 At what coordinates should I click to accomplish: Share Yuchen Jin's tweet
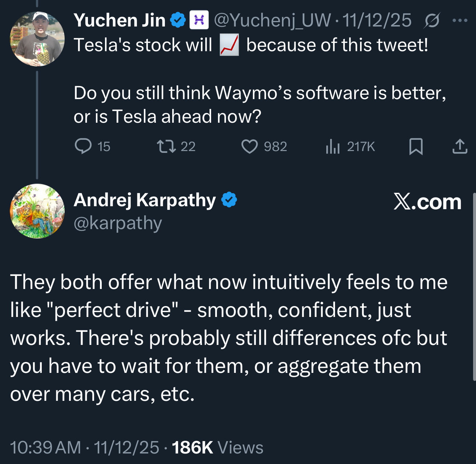[x=460, y=147]
